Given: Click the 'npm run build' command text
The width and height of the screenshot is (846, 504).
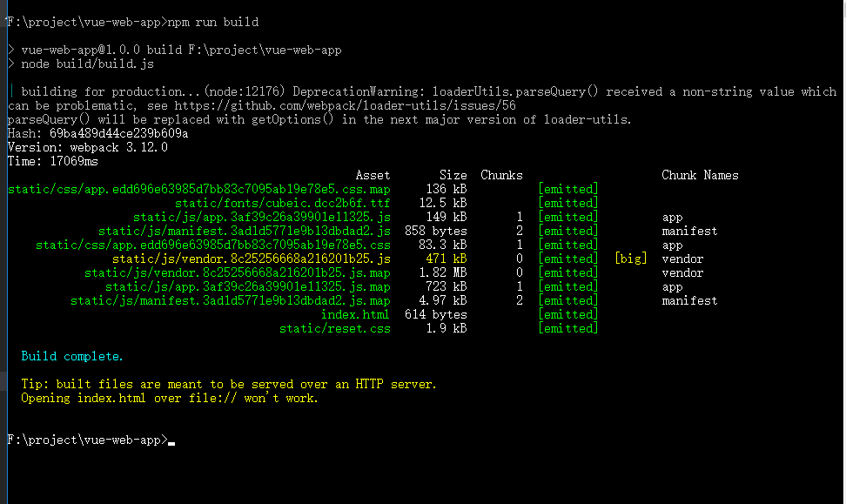Looking at the screenshot, I should click(213, 22).
